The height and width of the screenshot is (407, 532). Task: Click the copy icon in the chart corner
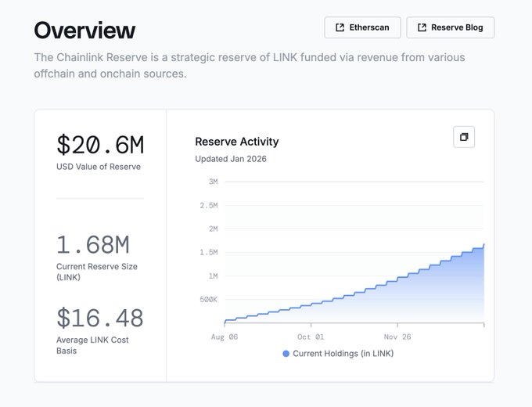(x=464, y=137)
